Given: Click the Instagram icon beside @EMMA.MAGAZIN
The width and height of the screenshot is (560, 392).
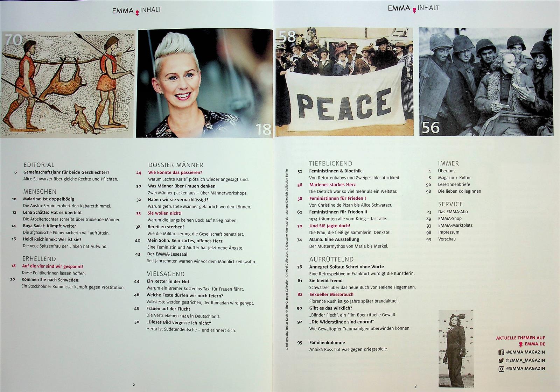Looking at the screenshot, I should tap(501, 369).
